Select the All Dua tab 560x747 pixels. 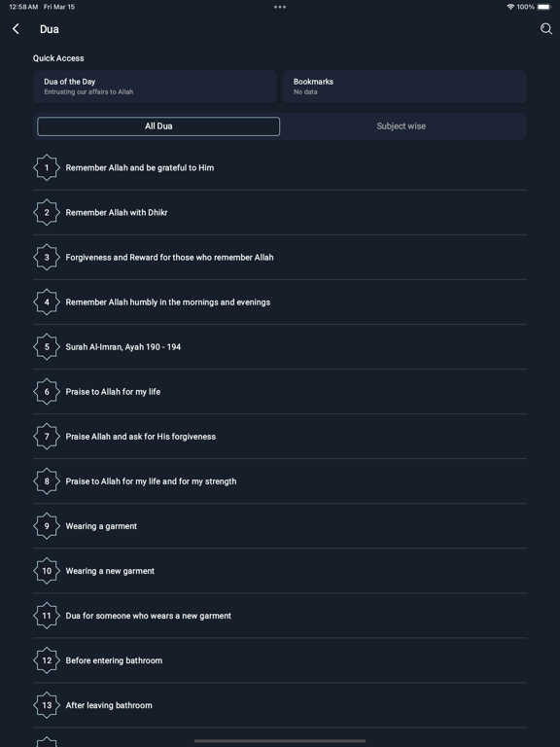(x=158, y=126)
